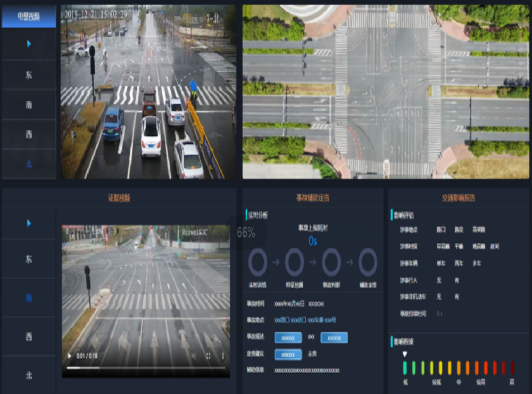532x394 pixels.
Task: Select 路口 for accident location
Action: [441, 230]
